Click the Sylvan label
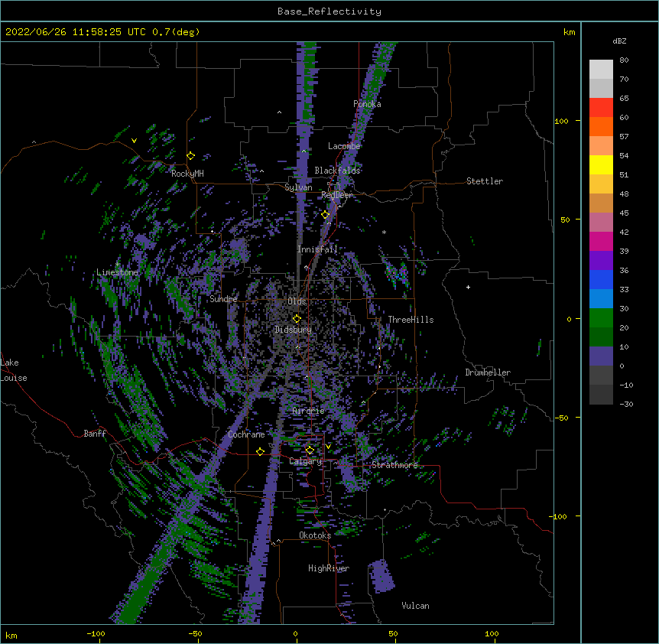The image size is (659, 644). (298, 187)
